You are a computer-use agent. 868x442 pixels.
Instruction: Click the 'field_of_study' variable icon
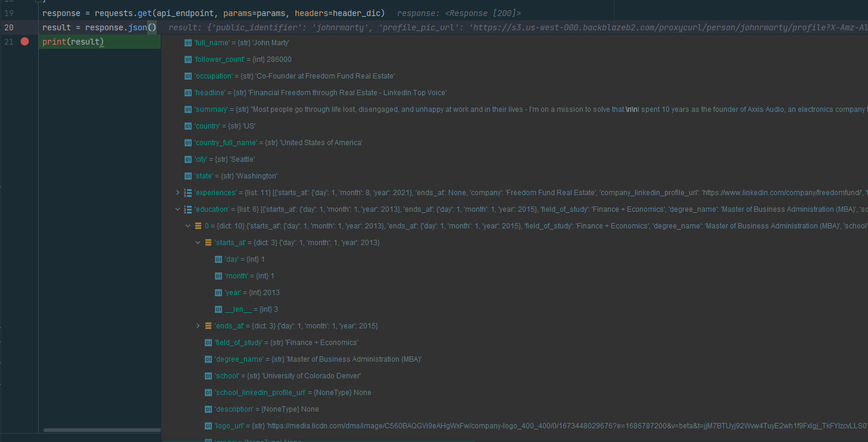tap(208, 343)
